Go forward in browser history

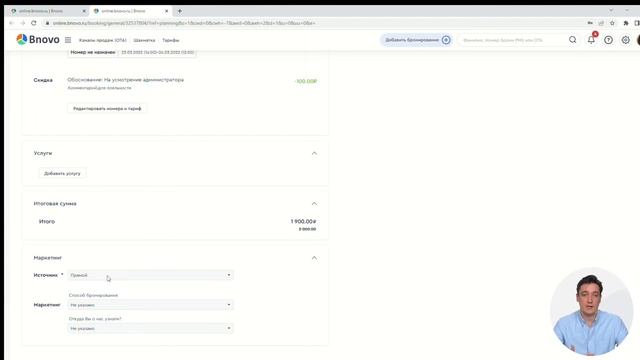(x=22, y=23)
